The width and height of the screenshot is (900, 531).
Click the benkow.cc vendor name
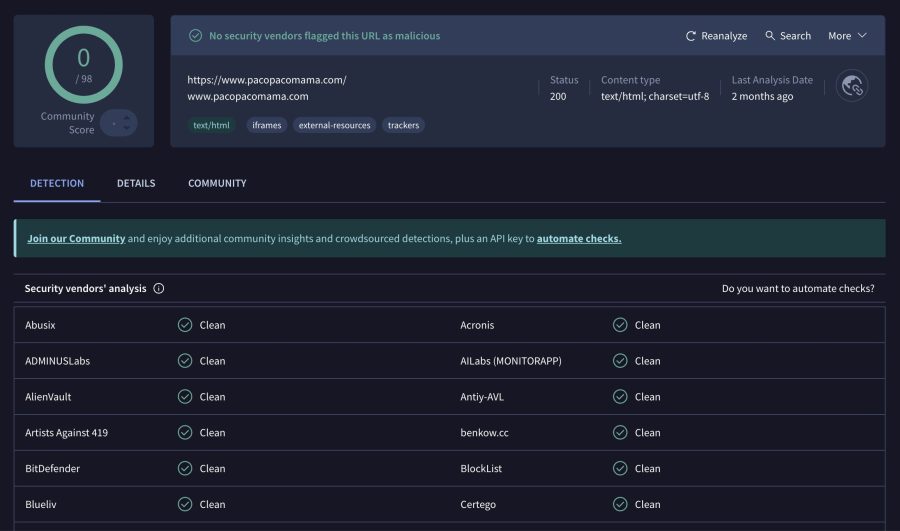point(484,433)
